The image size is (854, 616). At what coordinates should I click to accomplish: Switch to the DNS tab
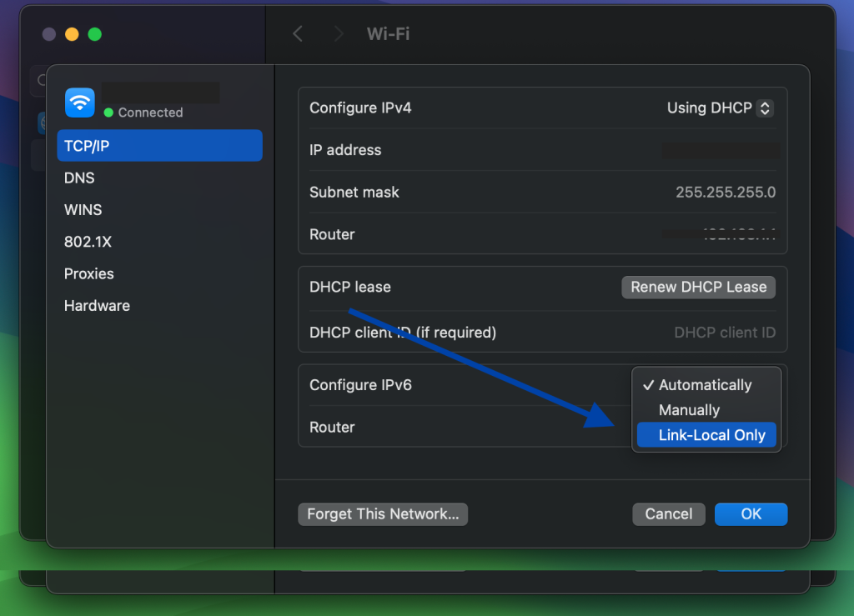point(79,178)
